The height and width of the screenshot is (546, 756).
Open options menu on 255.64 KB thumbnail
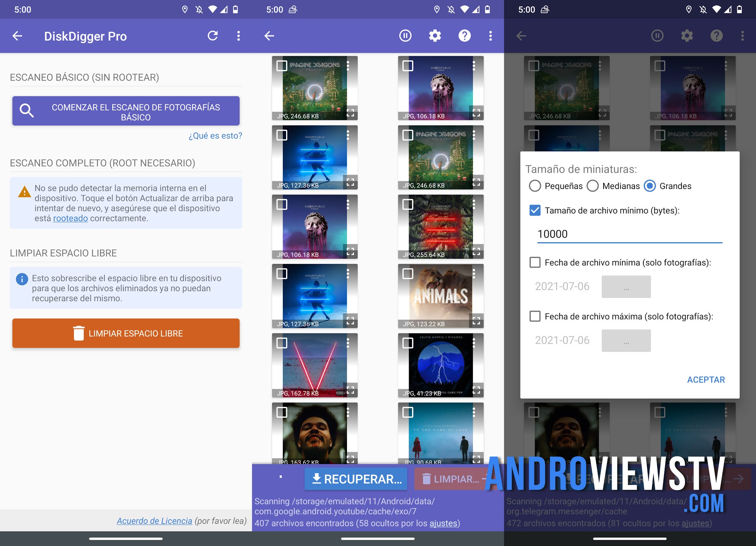[x=474, y=204]
